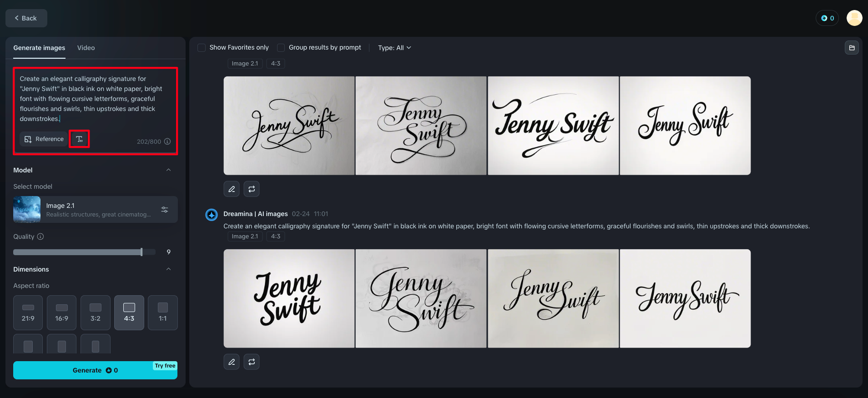868x398 pixels.
Task: Click the Dreamina AI images logo icon
Action: 212,215
